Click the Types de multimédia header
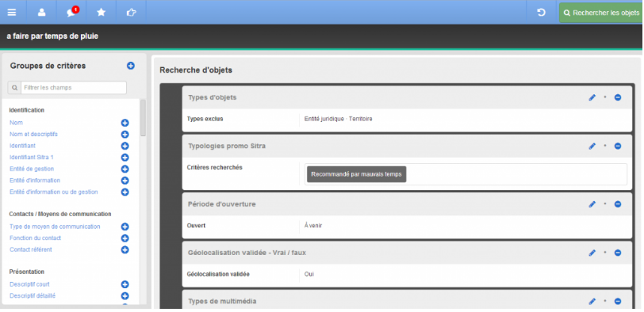The height and width of the screenshot is (312, 644). click(222, 302)
